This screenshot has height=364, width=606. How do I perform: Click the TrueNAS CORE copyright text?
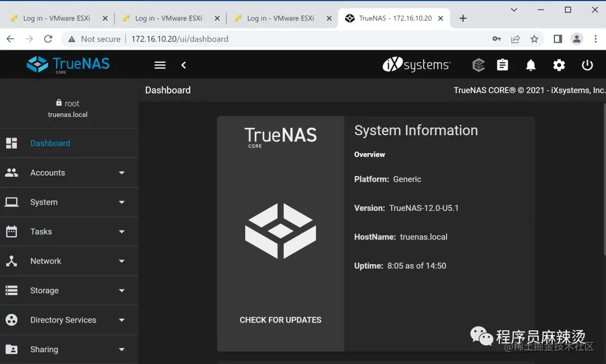click(x=530, y=90)
